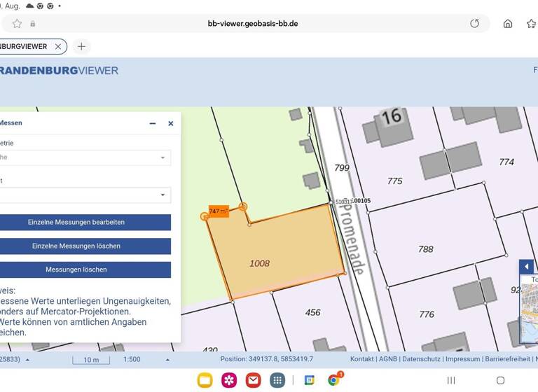Close the Messen measurement panel

pyautogui.click(x=170, y=123)
